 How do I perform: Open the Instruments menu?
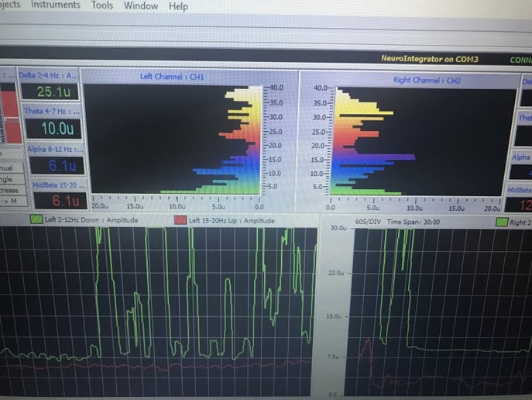tap(56, 5)
